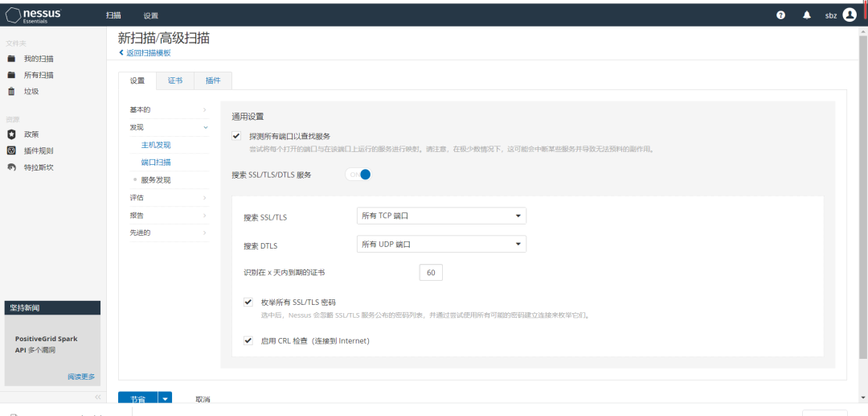This screenshot has width=868, height=416.
Task: Expand 报告 settings section
Action: click(x=169, y=216)
